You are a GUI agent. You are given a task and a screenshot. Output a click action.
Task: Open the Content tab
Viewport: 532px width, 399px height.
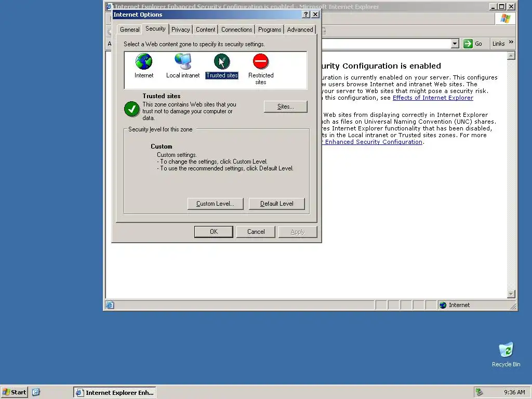click(x=205, y=30)
